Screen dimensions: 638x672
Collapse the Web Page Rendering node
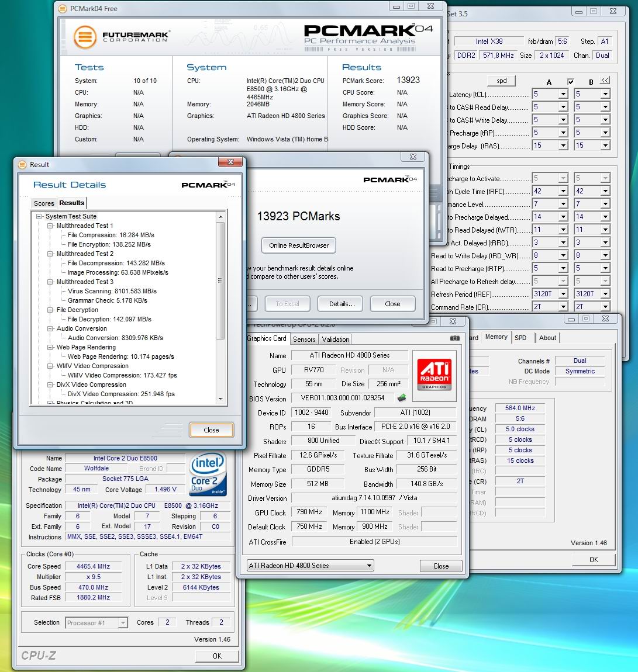50,348
